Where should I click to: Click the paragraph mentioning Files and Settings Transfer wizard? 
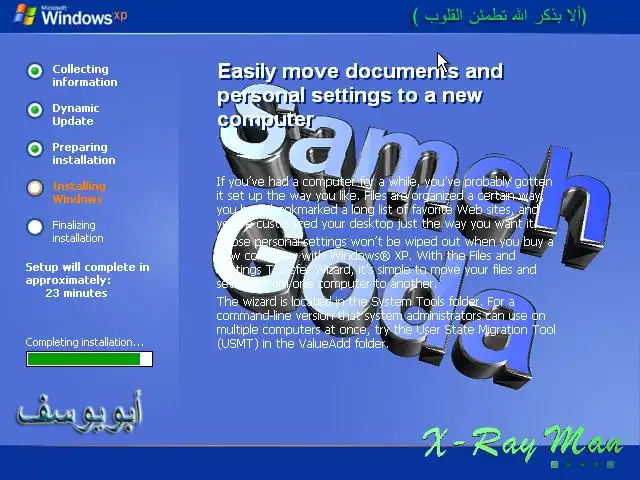click(384, 262)
